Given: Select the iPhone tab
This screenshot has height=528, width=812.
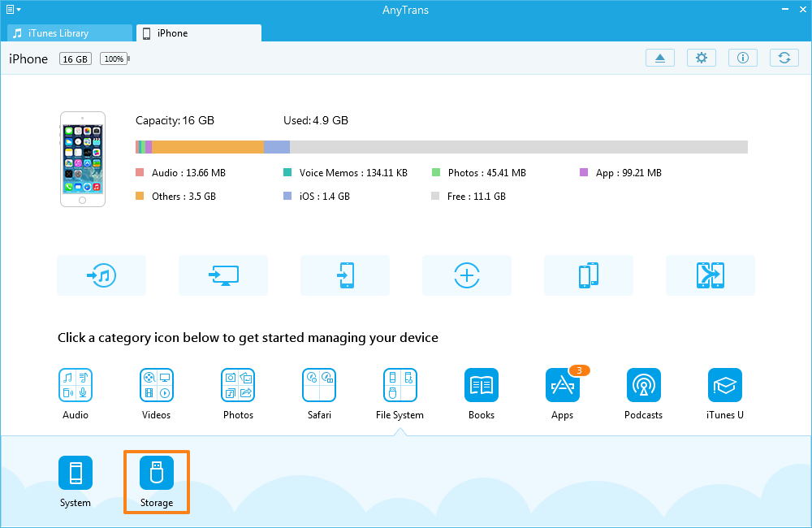Looking at the screenshot, I should tap(199, 33).
